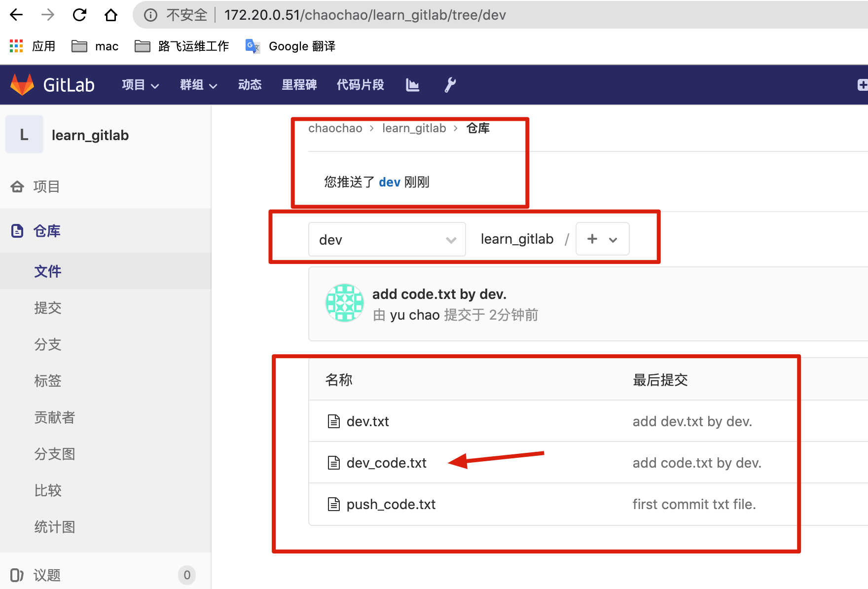Open commit 'add code.txt by dev.' title
This screenshot has width=868, height=589.
439,294
